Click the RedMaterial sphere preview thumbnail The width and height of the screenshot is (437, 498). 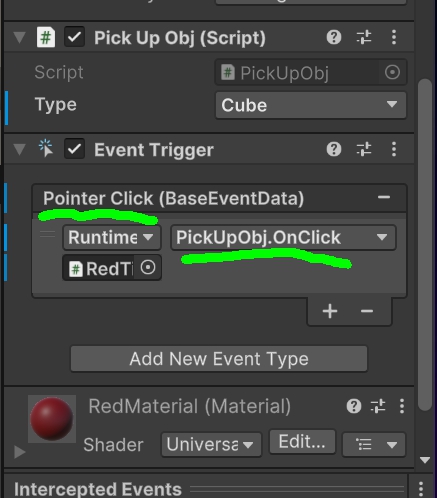coord(52,419)
